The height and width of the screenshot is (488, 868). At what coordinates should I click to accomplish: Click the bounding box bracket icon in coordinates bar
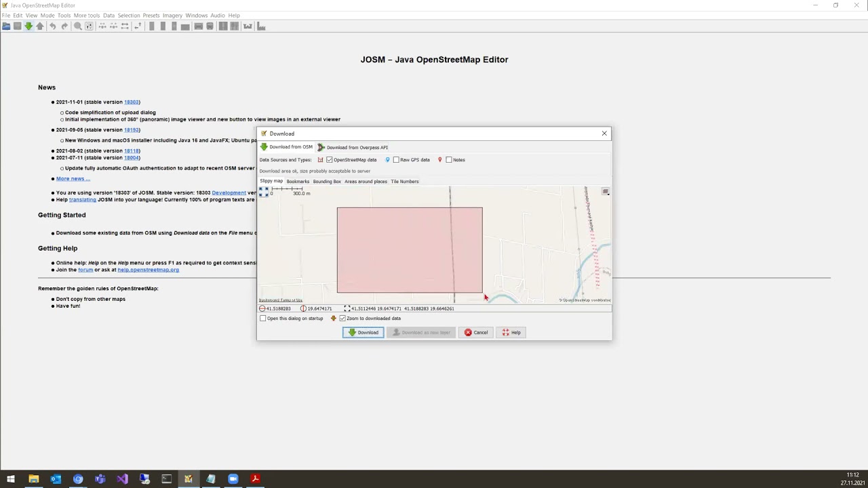pos(347,308)
